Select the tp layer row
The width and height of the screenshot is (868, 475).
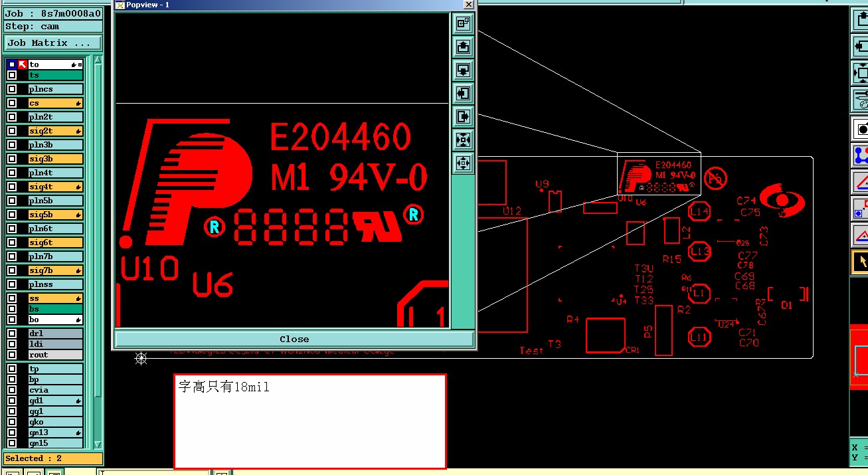coord(55,369)
